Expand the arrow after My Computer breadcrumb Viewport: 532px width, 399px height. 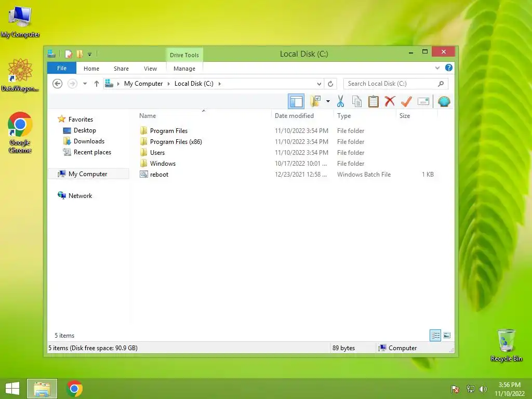point(169,84)
